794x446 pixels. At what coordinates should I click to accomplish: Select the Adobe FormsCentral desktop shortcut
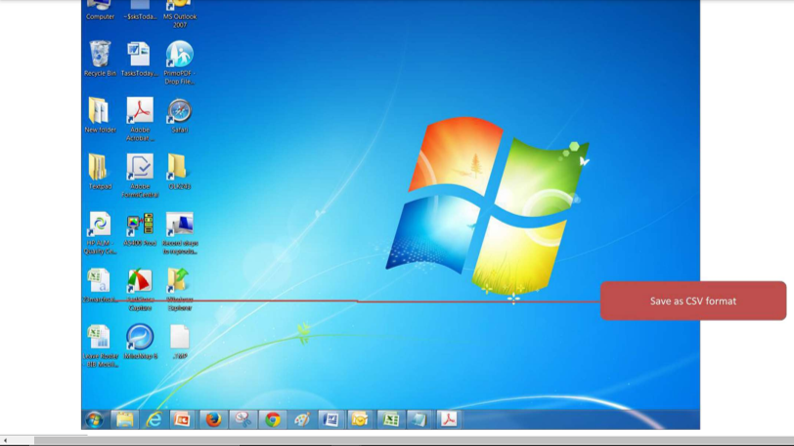coord(140,176)
